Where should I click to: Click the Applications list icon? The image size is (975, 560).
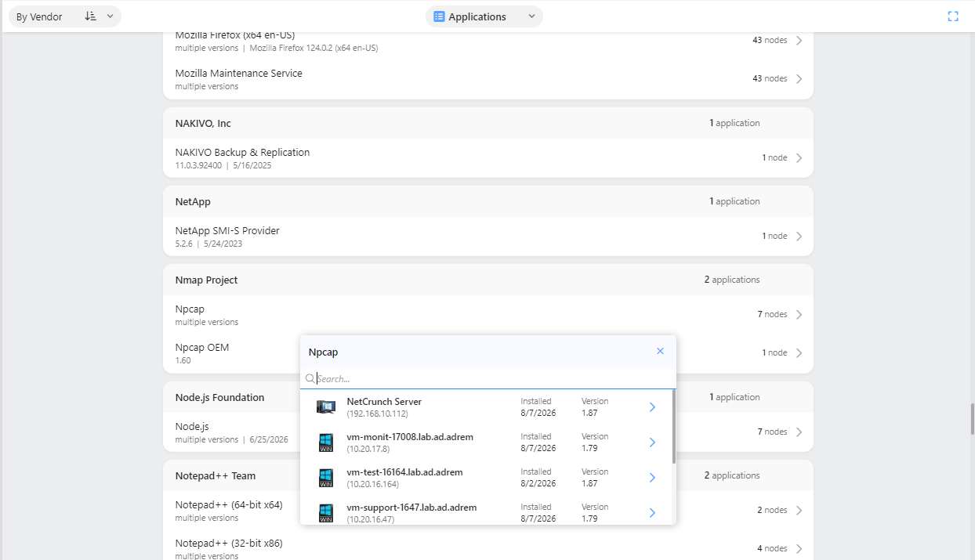pyautogui.click(x=439, y=16)
